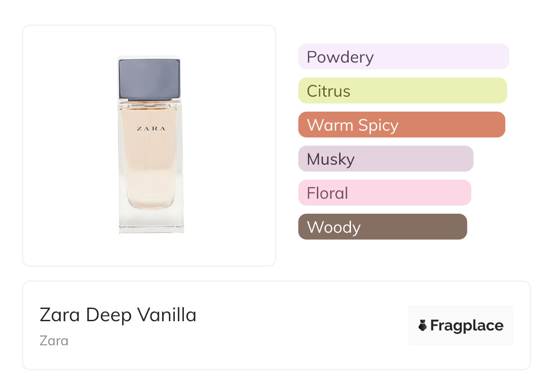This screenshot has height=392, width=553.
Task: Click the Woody text label
Action: click(x=333, y=227)
